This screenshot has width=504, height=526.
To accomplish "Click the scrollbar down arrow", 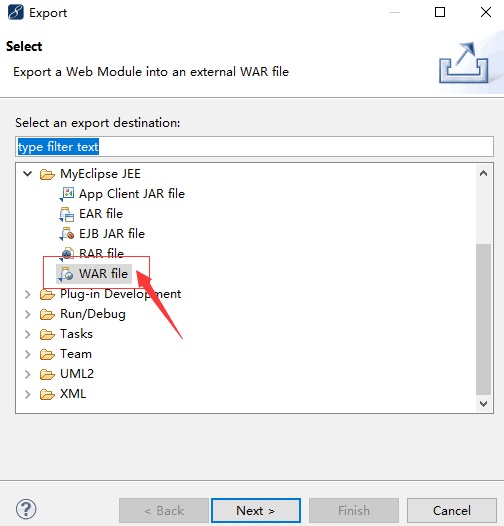I will 483,404.
